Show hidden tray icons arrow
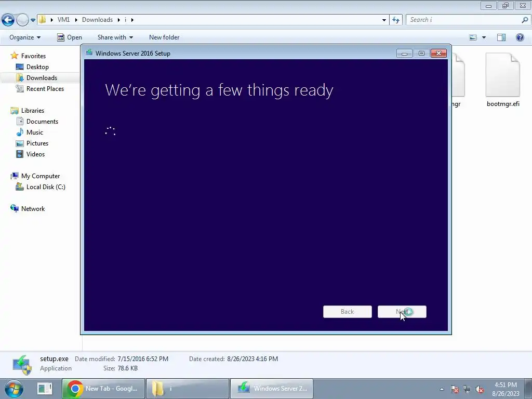The width and height of the screenshot is (532, 399). [442, 389]
